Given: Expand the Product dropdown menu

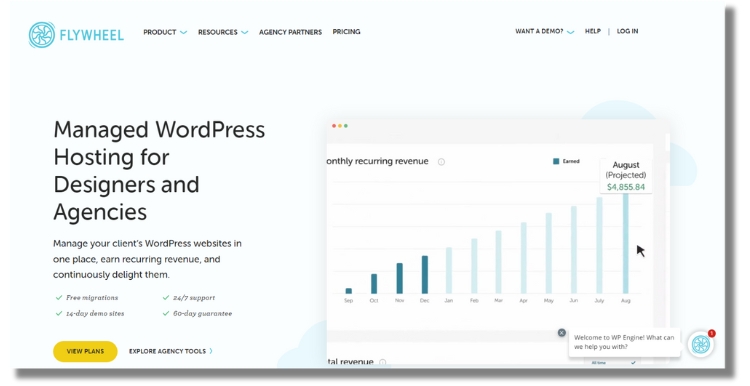Looking at the screenshot, I should [x=165, y=32].
